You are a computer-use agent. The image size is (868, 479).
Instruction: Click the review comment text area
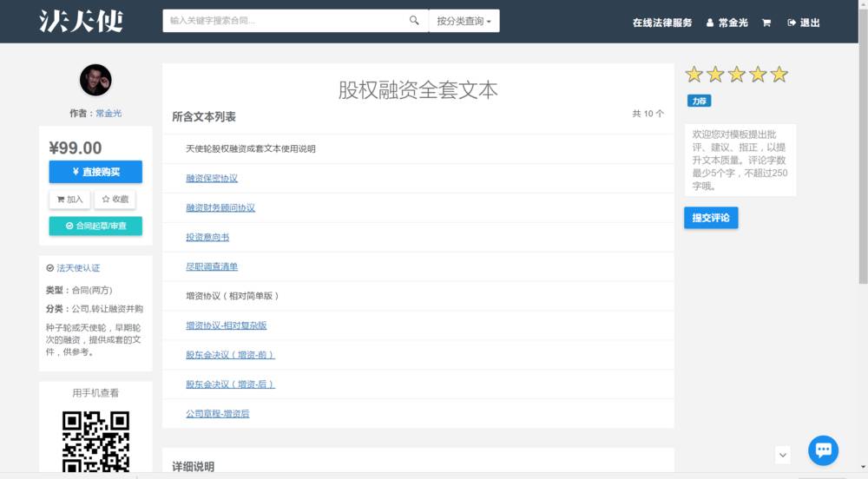click(740, 161)
